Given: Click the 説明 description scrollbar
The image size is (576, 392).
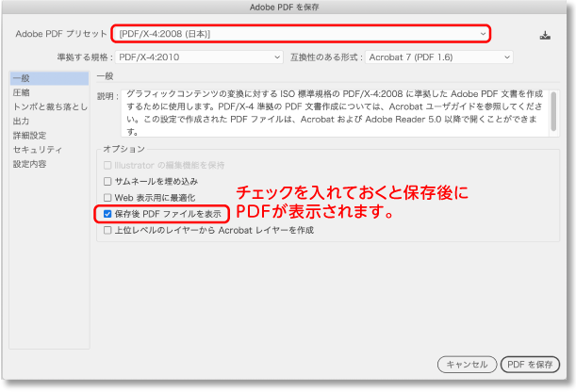Looking at the screenshot, I should 553,113.
